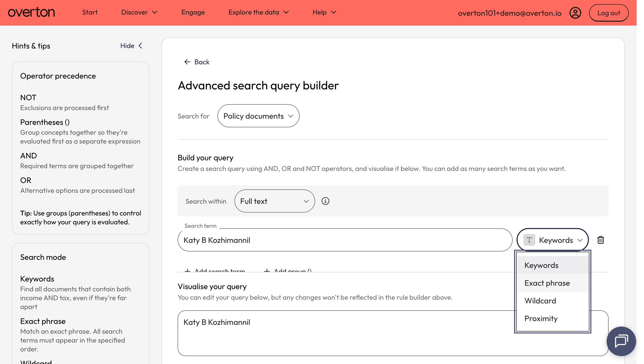Click the Visualise your query heading
The image size is (644, 364).
[212, 286]
